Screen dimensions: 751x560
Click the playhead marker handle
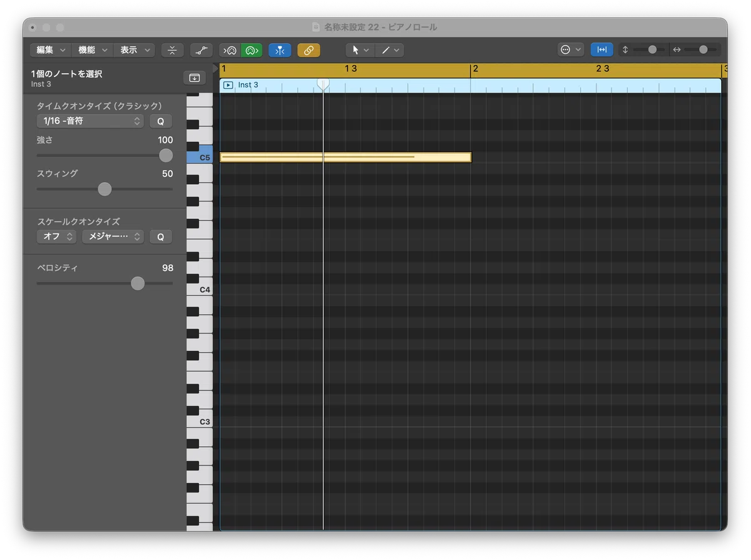323,84
